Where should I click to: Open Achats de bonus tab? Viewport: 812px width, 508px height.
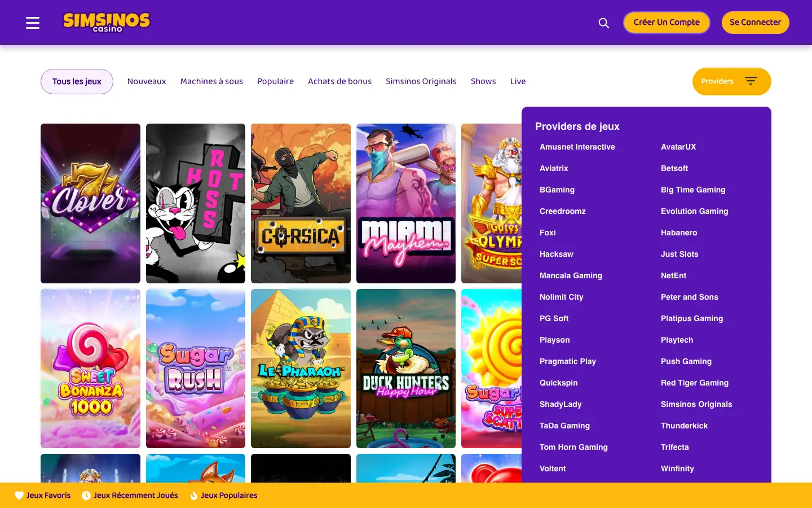coord(339,81)
